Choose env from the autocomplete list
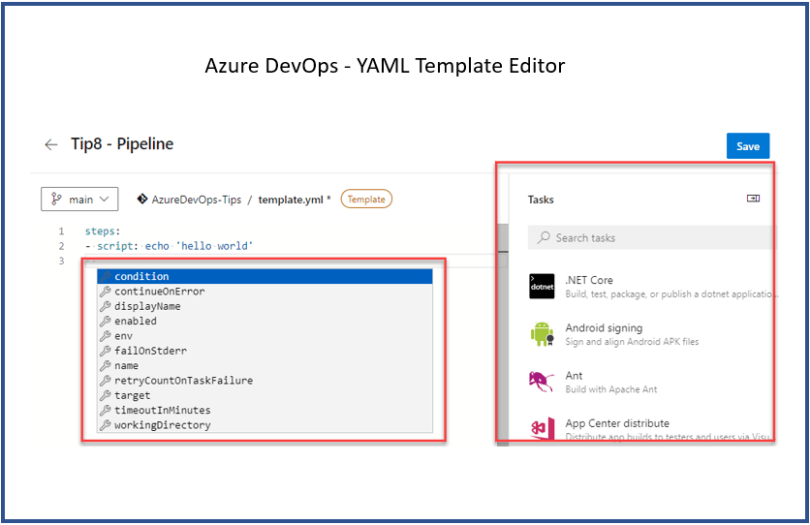Viewport: 810px width, 525px height. tap(264, 336)
